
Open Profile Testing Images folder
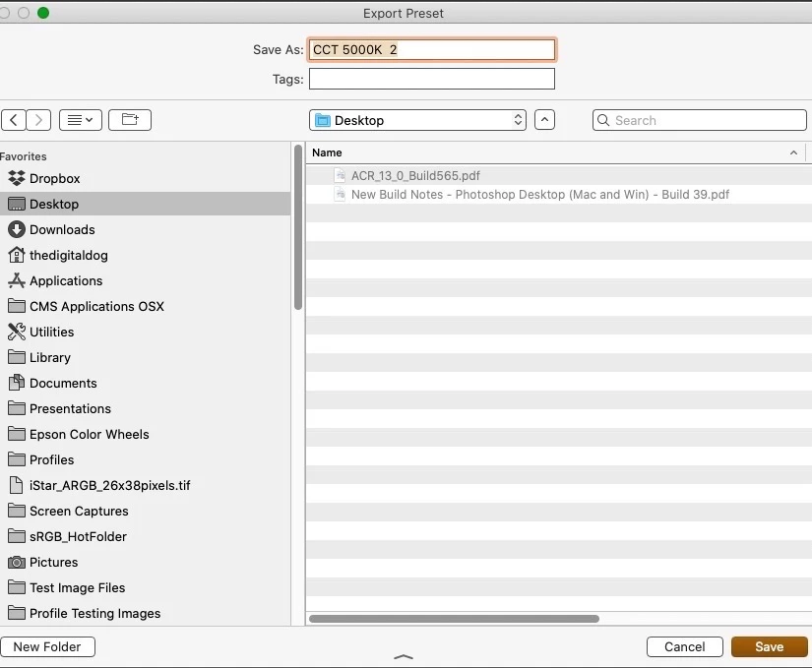145,614
